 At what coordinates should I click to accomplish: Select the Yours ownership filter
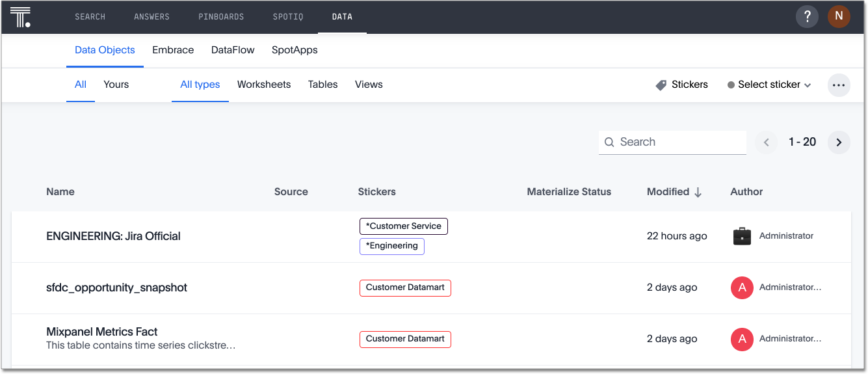tap(116, 85)
